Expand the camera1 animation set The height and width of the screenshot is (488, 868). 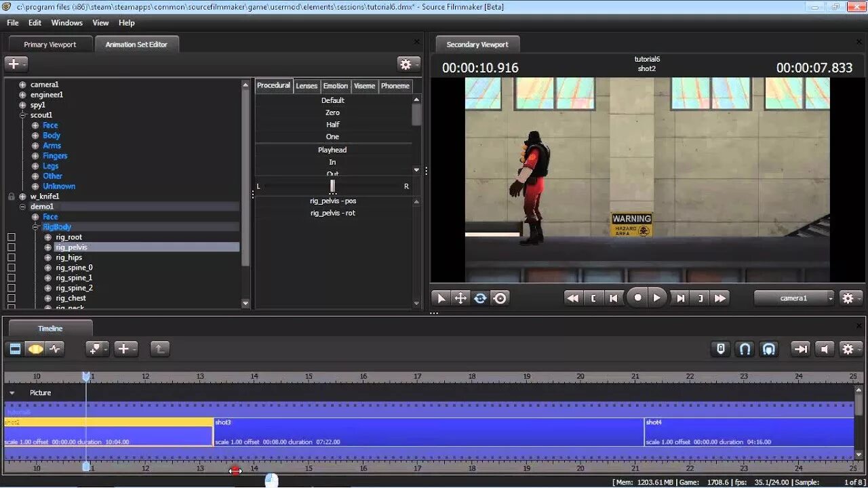point(22,85)
